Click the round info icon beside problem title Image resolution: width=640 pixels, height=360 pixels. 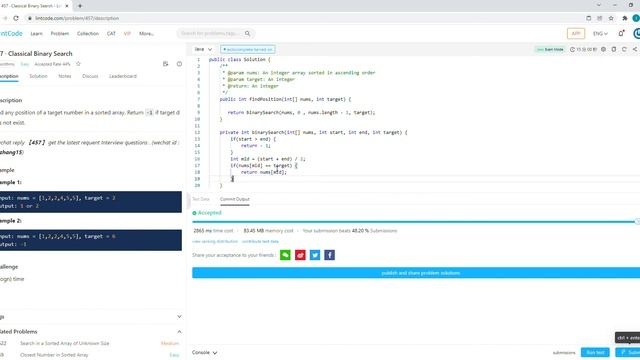[x=179, y=64]
